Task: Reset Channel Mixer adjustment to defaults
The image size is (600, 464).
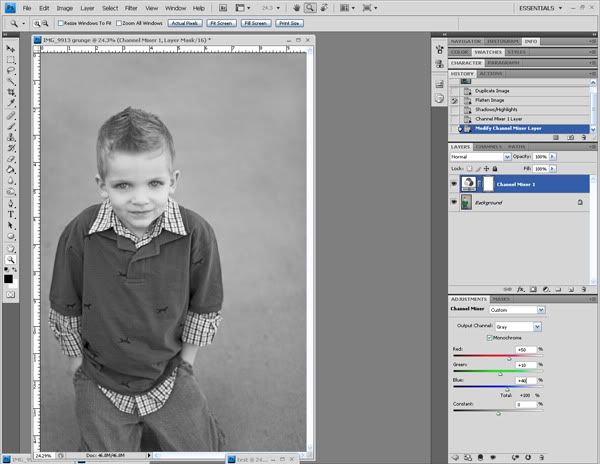Action: (x=528, y=457)
